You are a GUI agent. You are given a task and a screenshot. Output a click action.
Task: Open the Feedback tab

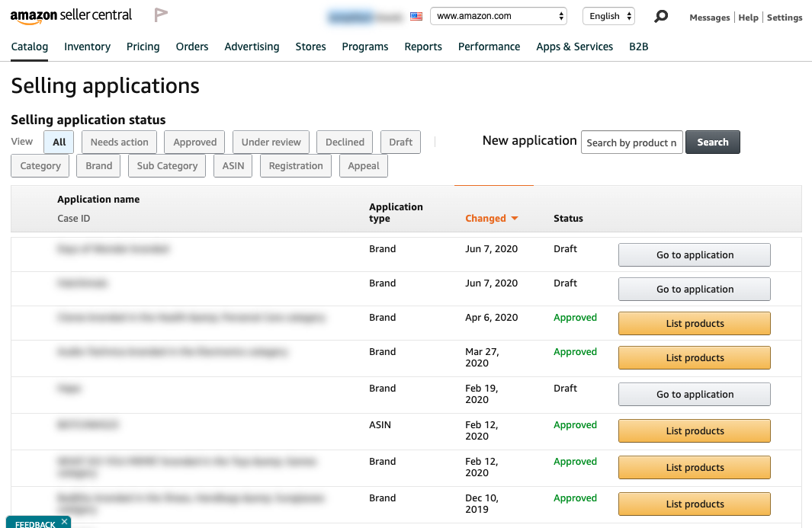(x=35, y=524)
